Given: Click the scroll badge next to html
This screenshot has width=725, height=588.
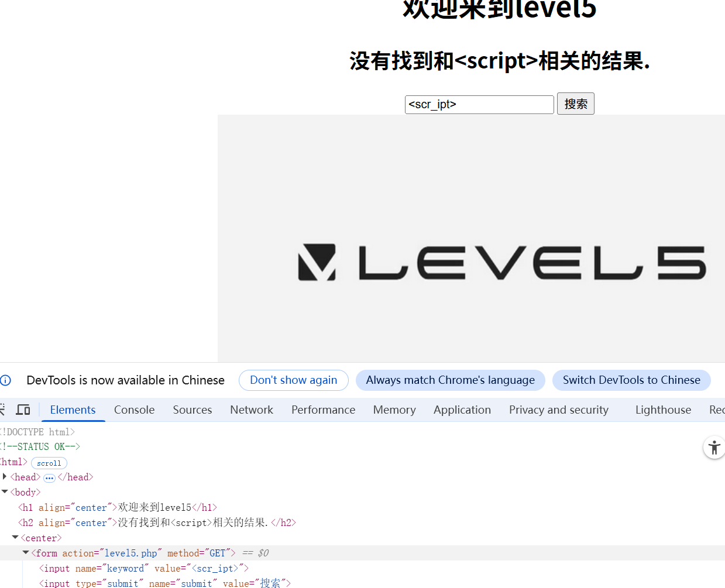Looking at the screenshot, I should click(49, 463).
